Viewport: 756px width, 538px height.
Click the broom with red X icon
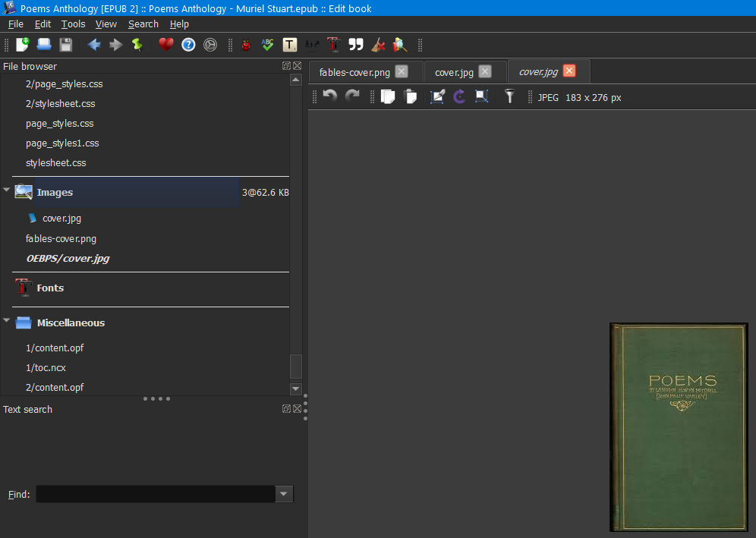click(x=378, y=45)
